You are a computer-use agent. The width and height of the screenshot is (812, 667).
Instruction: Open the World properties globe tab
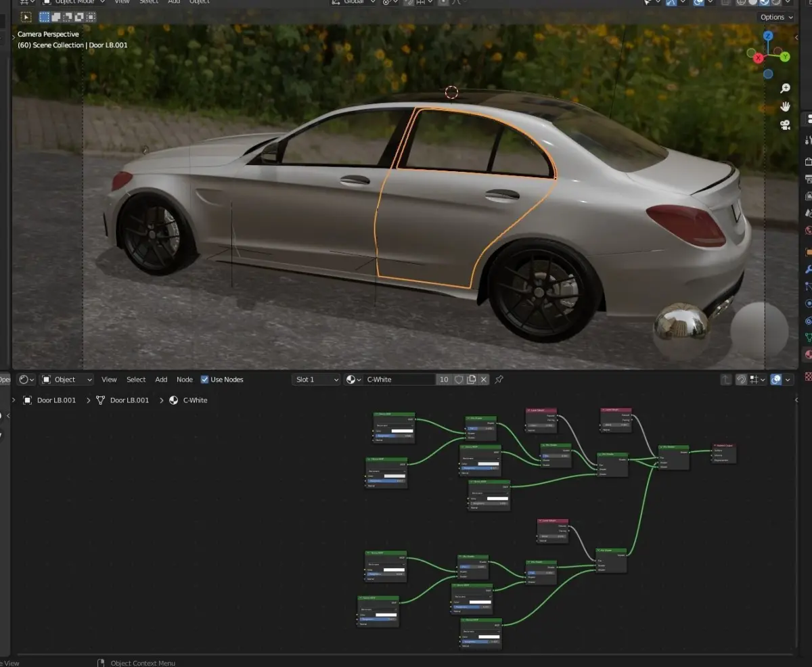pos(807,230)
